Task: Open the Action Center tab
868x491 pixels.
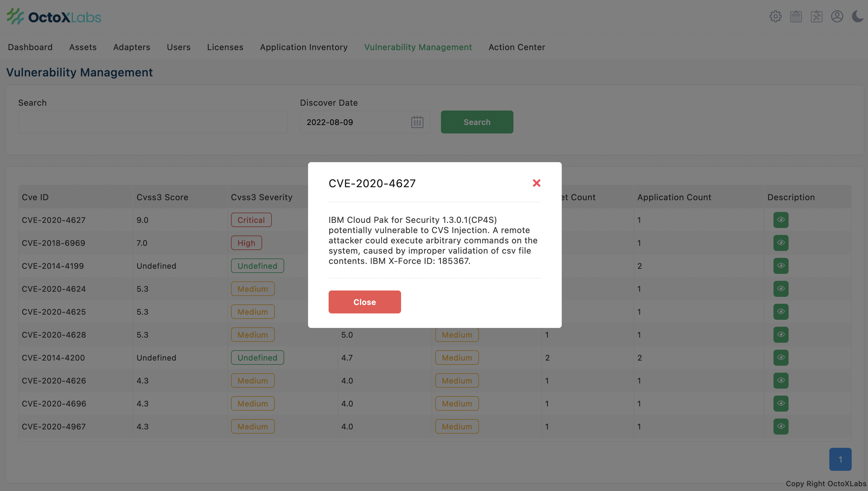Action: click(x=517, y=47)
